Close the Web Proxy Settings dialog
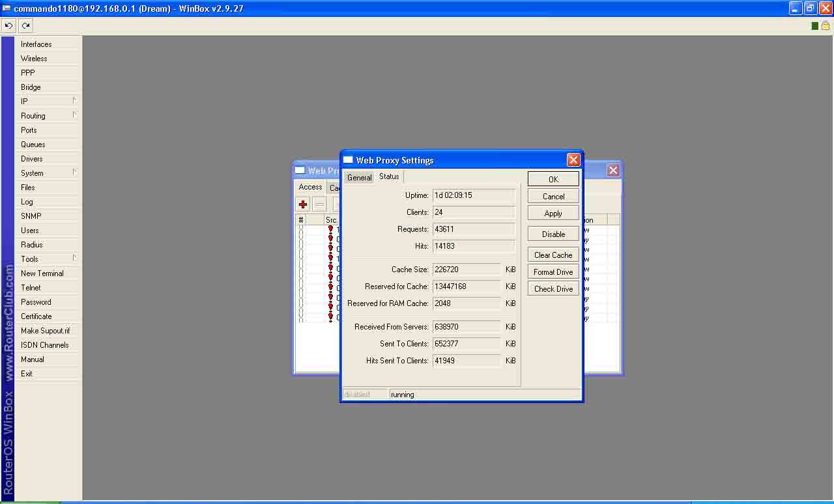The width and height of the screenshot is (834, 504). tap(573, 160)
